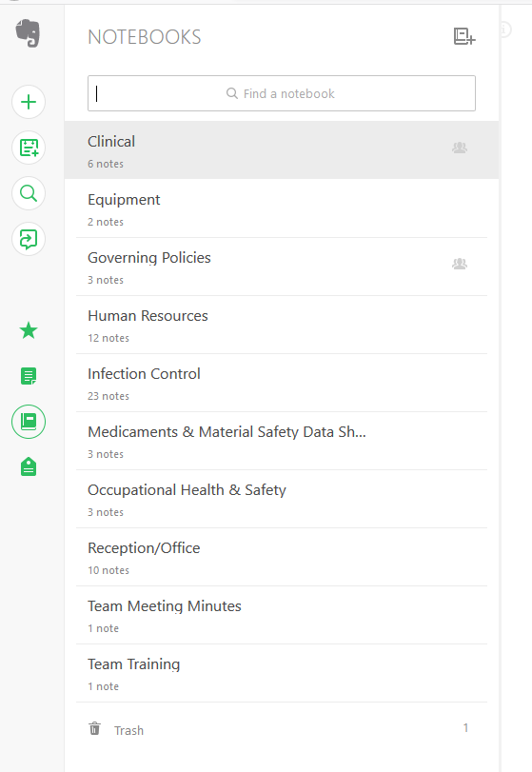
Task: Open the search magnifier in sidebar
Action: tap(29, 193)
